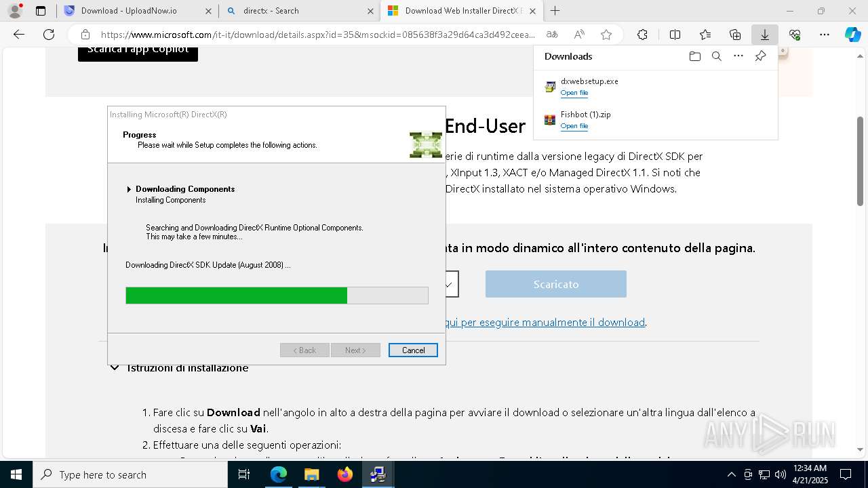Cancel the DirectX installation
868x488 pixels.
coord(413,350)
